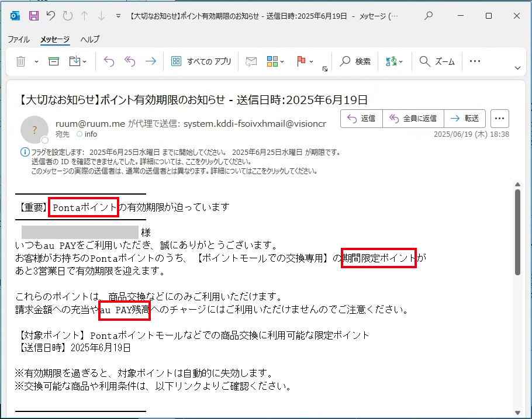Open the Translate dropdown in the ribbon

(394, 61)
